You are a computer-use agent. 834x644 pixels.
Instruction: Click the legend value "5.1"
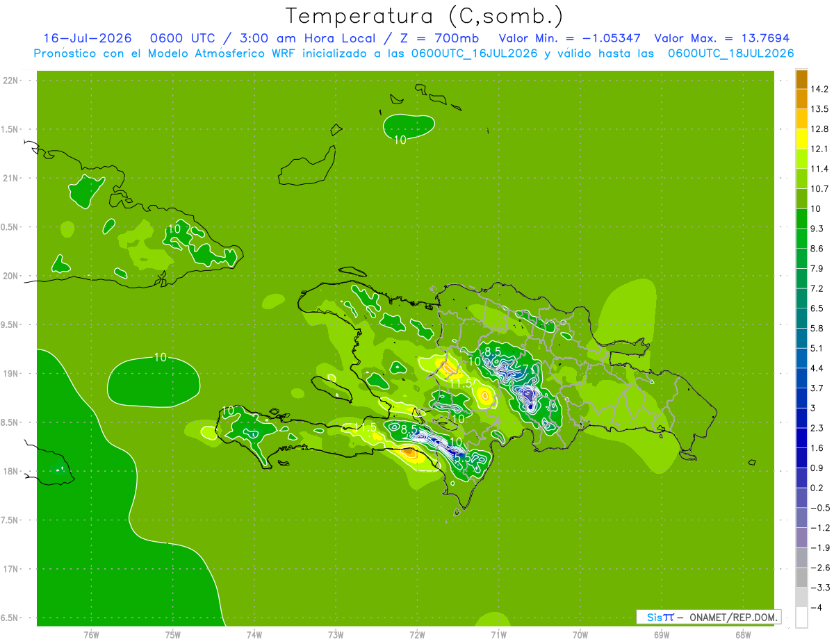(816, 347)
